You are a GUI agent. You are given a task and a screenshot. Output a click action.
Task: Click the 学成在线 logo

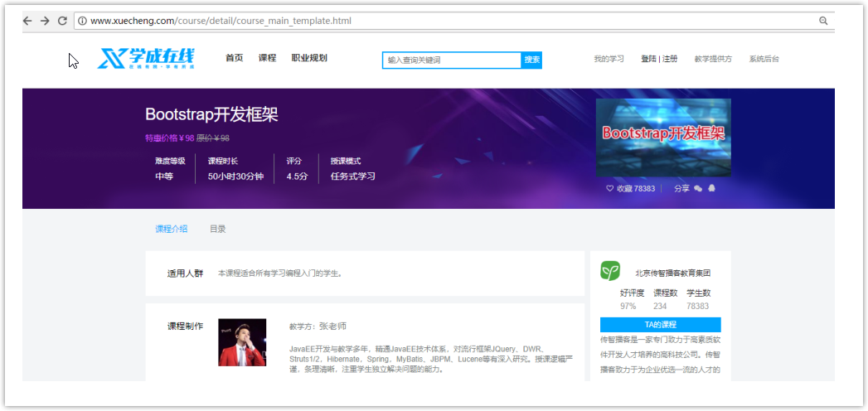(146, 58)
